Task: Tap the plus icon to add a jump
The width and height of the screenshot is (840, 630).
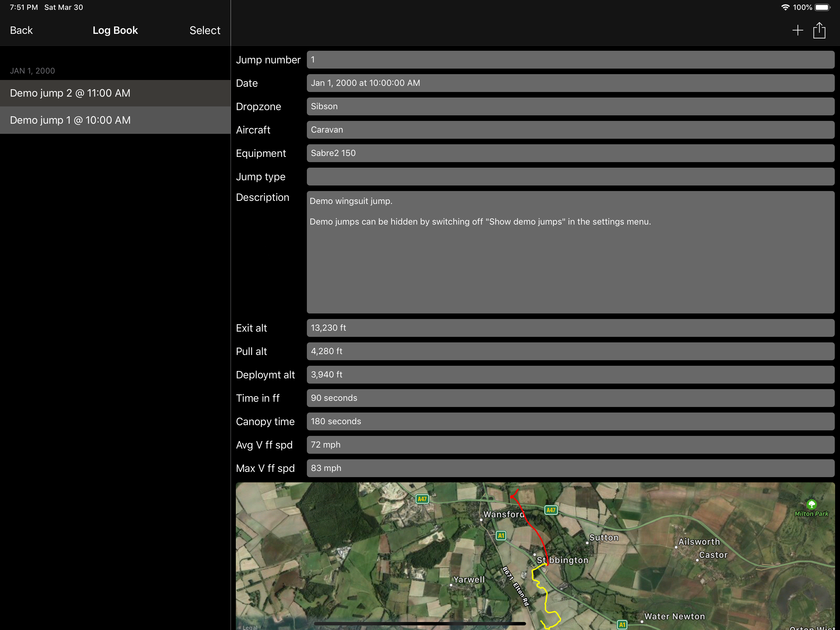Action: click(798, 30)
